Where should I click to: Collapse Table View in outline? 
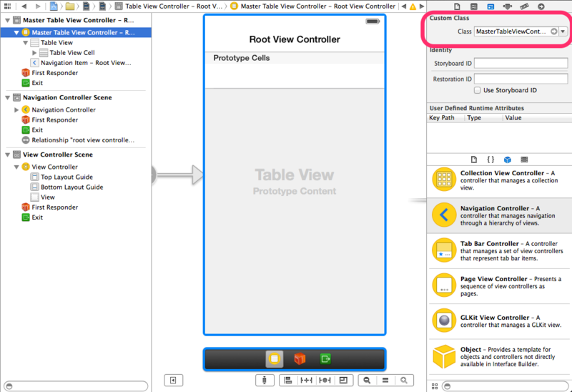26,43
